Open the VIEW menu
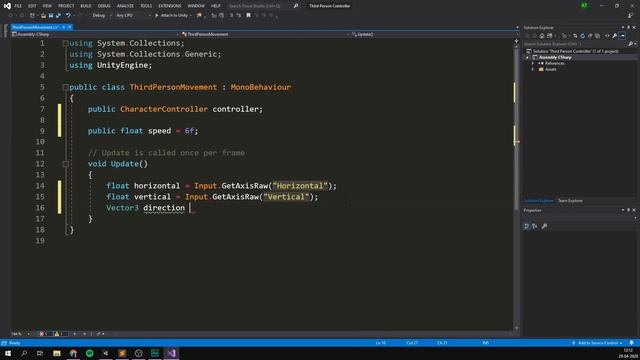640x360 pixels. [x=47, y=6]
